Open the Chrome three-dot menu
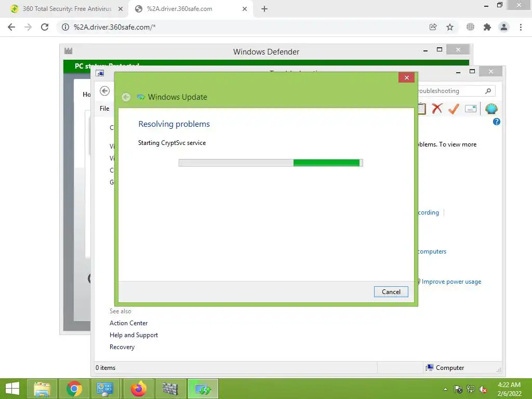This screenshot has width=532, height=399. pos(521,27)
